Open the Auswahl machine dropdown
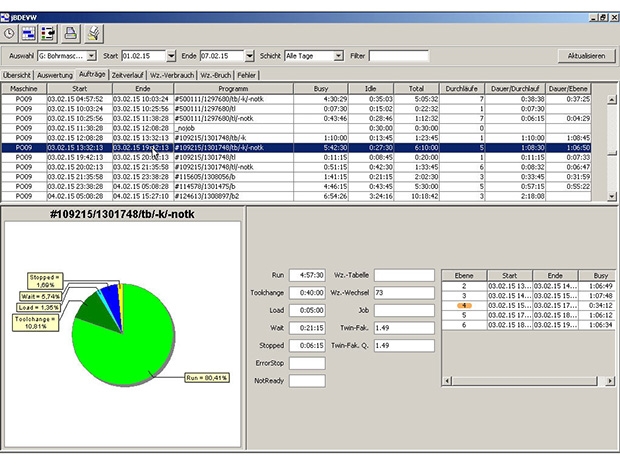Viewport: 620px width, 465px height. point(92,56)
